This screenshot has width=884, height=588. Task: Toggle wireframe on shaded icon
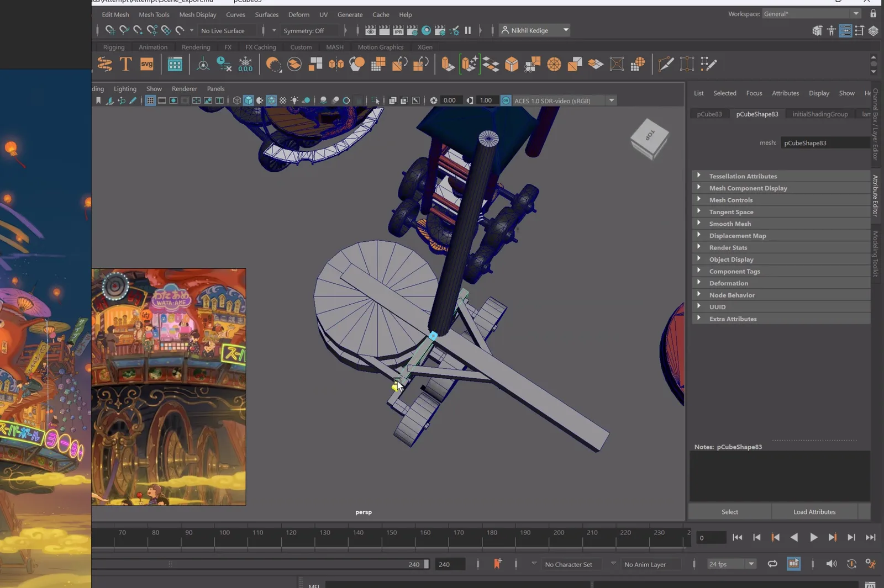271,100
